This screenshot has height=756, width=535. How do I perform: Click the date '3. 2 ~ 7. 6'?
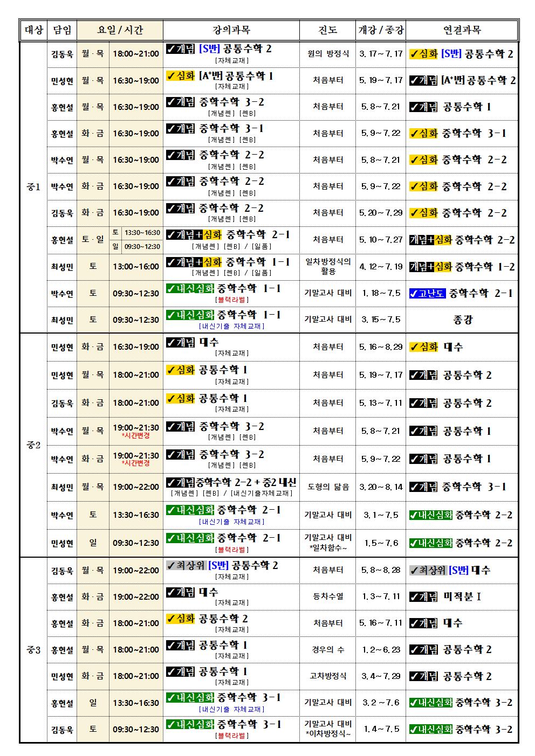pos(381,703)
